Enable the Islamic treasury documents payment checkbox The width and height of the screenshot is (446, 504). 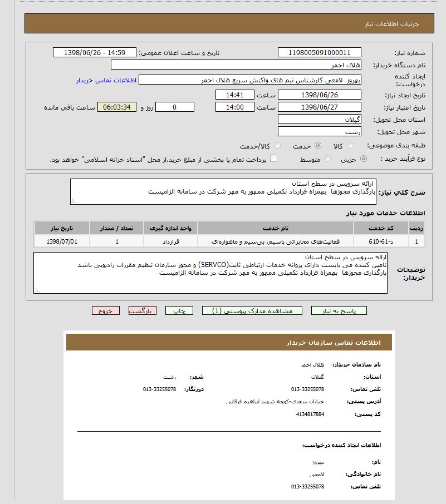click(x=273, y=159)
